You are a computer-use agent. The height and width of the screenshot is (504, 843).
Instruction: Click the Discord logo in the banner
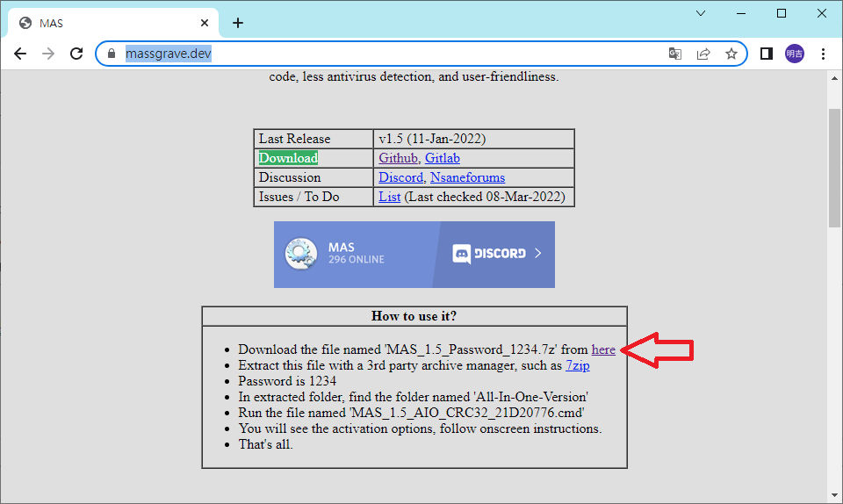[x=489, y=254]
